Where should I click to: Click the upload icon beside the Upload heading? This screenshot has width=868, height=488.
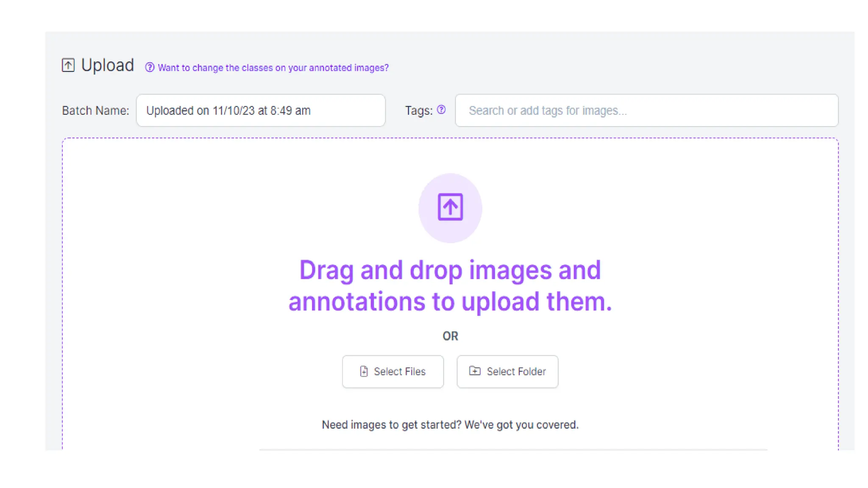pyautogui.click(x=68, y=65)
